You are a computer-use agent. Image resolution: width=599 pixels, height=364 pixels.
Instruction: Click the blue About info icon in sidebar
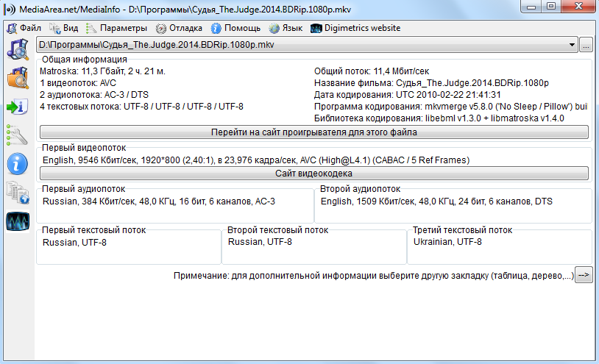(x=17, y=163)
